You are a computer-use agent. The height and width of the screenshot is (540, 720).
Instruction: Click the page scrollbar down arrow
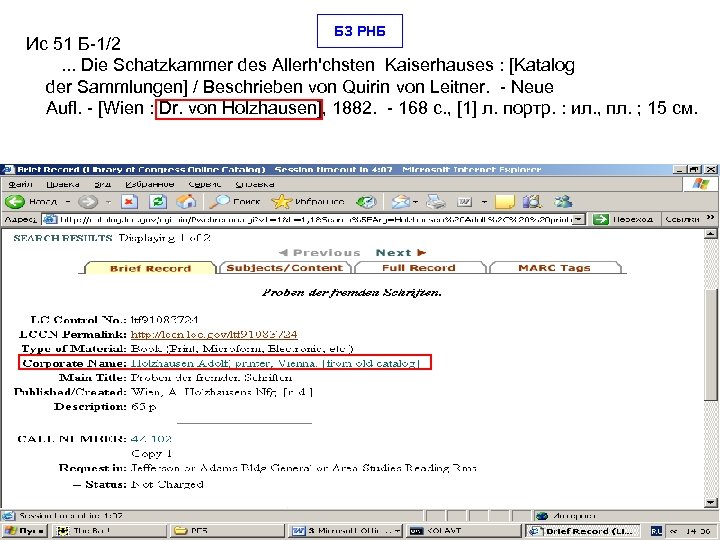tap(710, 502)
